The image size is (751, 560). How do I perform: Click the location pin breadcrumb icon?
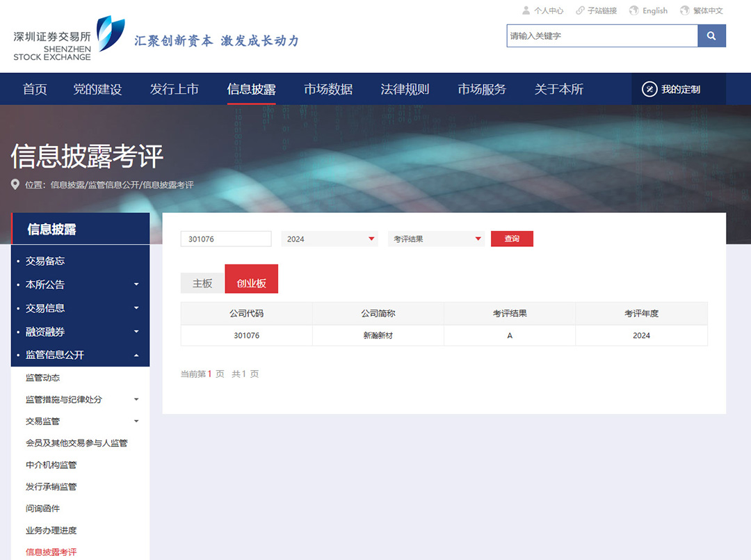tap(15, 185)
